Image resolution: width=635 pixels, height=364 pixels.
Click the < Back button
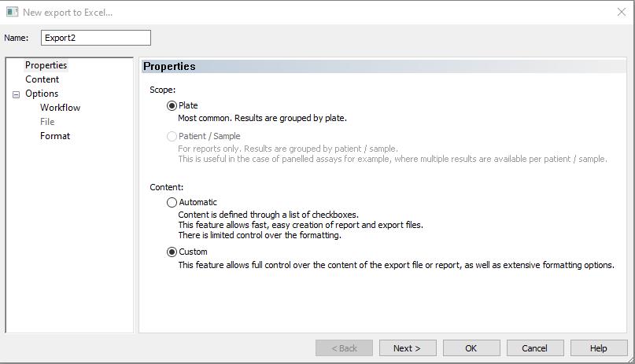tap(344, 348)
